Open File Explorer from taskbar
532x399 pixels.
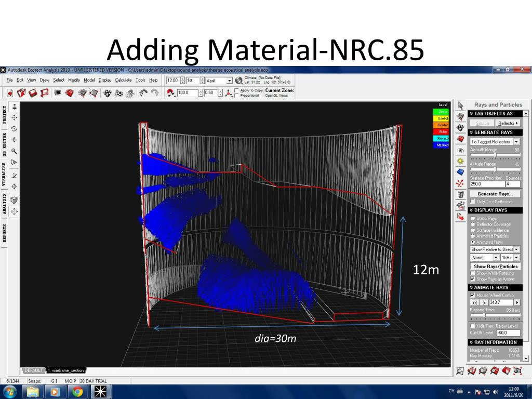tap(33, 392)
